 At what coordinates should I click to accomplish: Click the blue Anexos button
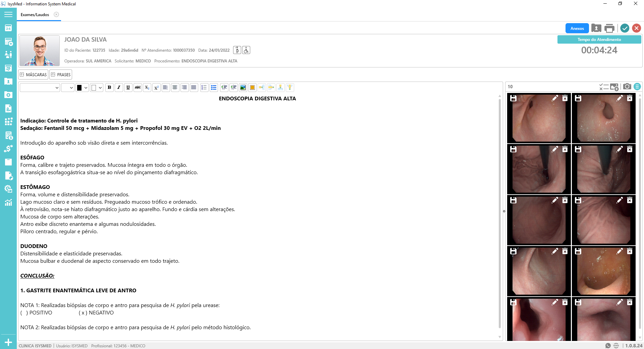point(577,29)
